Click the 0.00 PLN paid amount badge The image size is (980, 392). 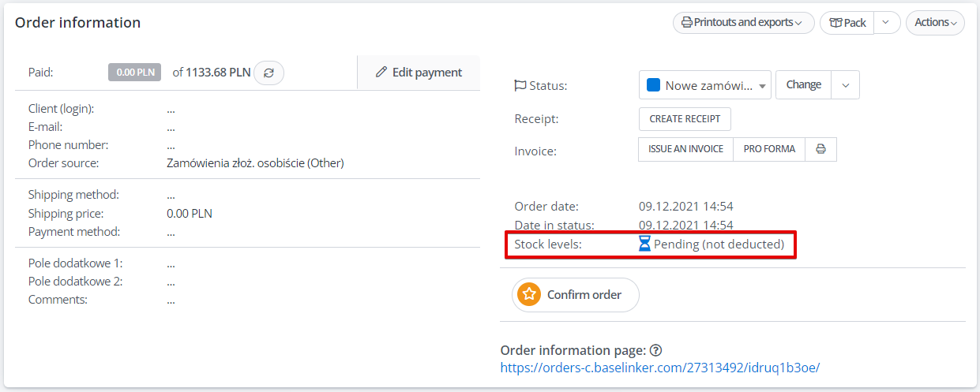point(136,73)
